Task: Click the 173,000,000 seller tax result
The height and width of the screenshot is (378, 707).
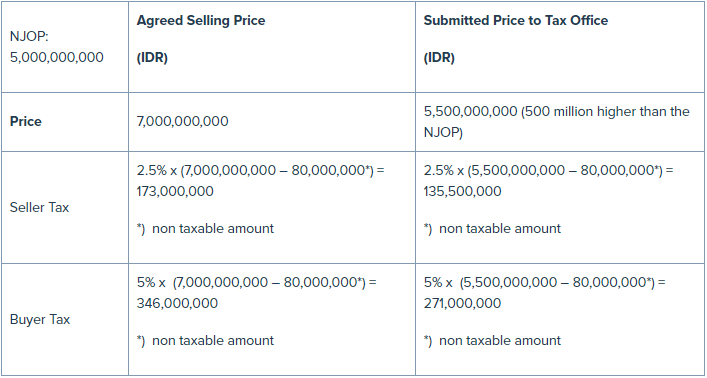Action: pos(175,191)
